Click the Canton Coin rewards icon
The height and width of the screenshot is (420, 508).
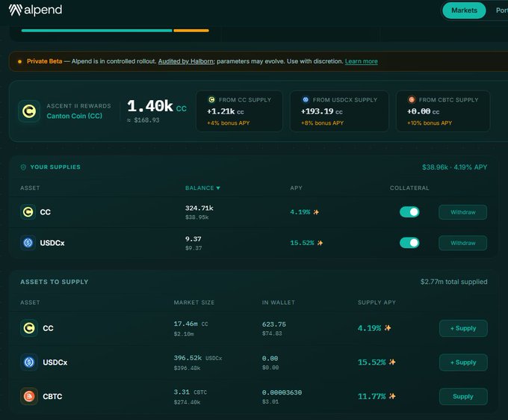coord(29,111)
